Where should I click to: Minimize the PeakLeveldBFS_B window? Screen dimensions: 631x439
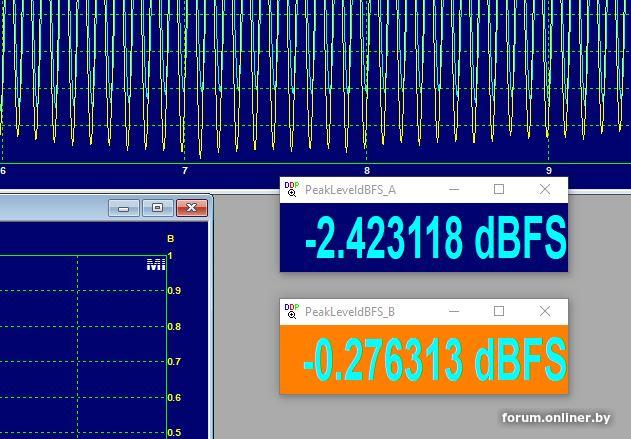tap(454, 311)
